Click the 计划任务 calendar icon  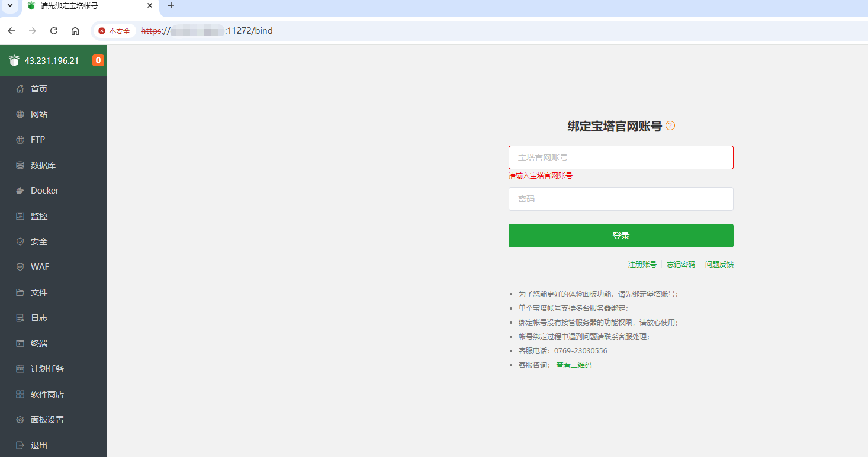(x=20, y=369)
